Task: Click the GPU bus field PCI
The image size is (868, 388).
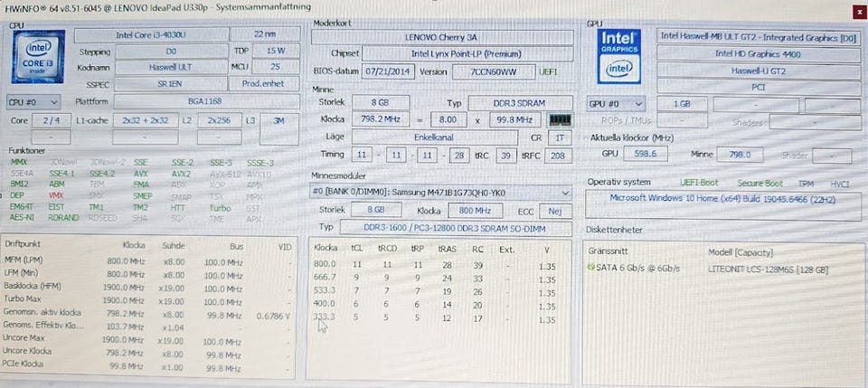Action: coord(759,88)
